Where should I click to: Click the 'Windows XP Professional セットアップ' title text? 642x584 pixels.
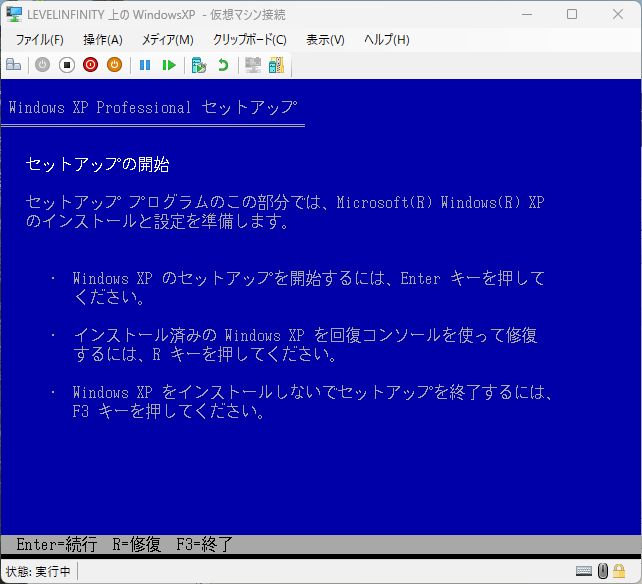tap(153, 107)
